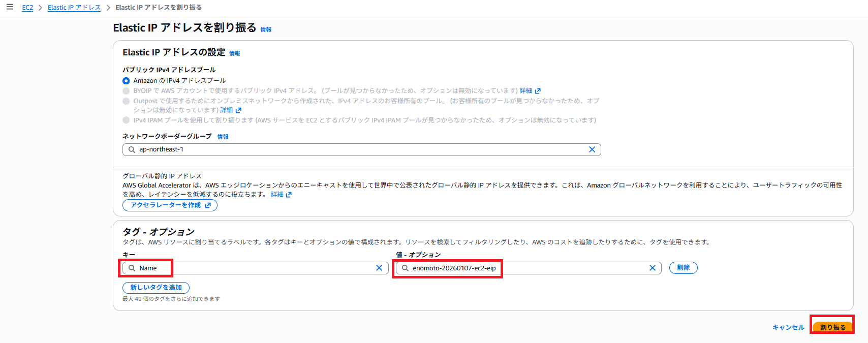Select the BYOIP public IPv4 address option
Viewport: 868px width, 343px height.
(126, 91)
